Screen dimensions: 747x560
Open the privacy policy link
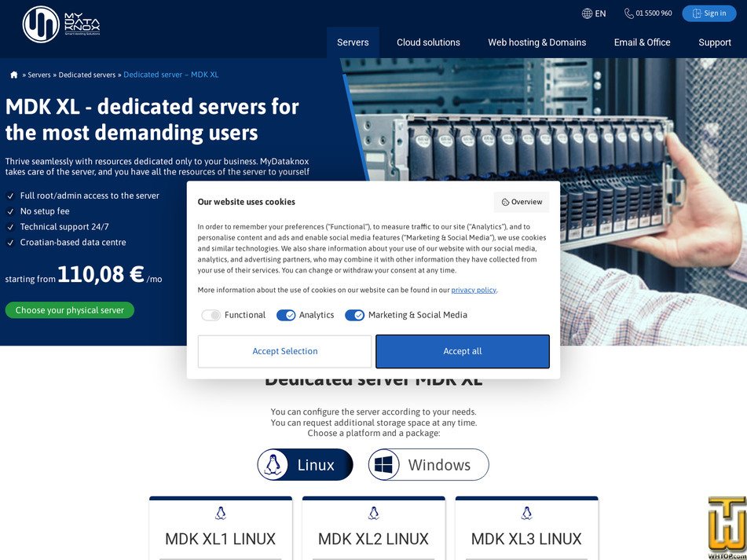[x=474, y=290]
